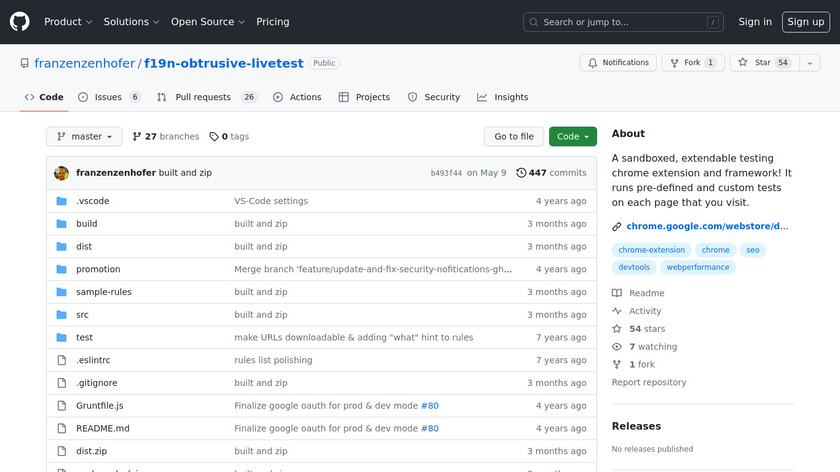
Task: Click the Gruntfile.js file icon
Action: coord(62,406)
